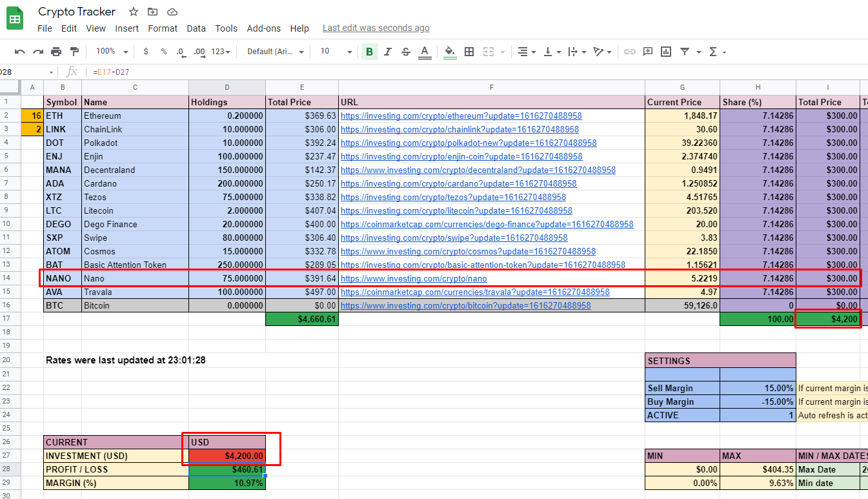This screenshot has height=499, width=868.
Task: Open the Ethereum investing.com URL
Action: [461, 116]
